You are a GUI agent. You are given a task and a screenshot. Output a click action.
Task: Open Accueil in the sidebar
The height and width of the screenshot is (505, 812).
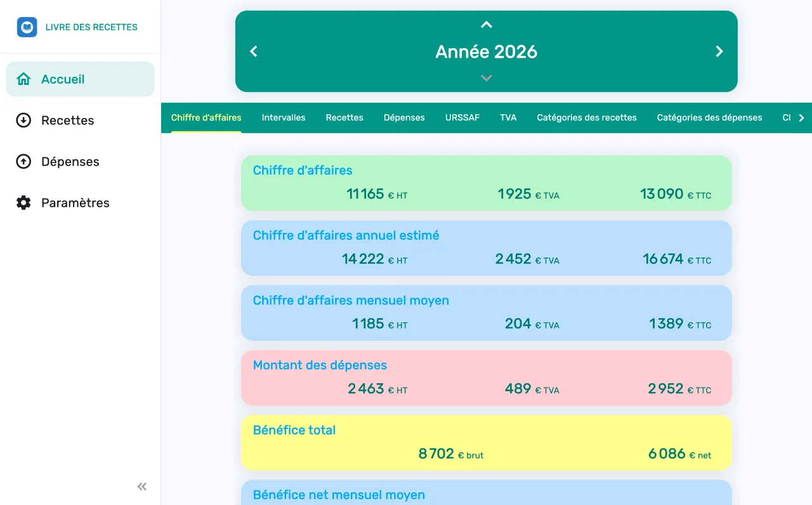click(80, 79)
